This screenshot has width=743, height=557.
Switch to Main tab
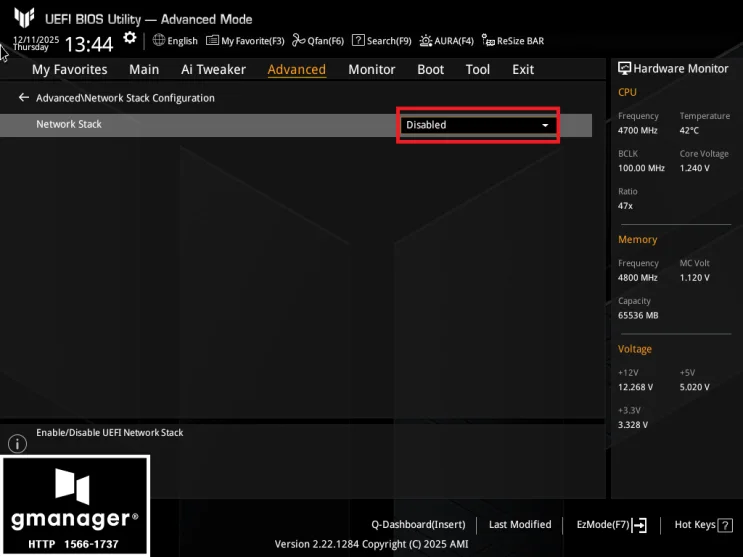[144, 69]
